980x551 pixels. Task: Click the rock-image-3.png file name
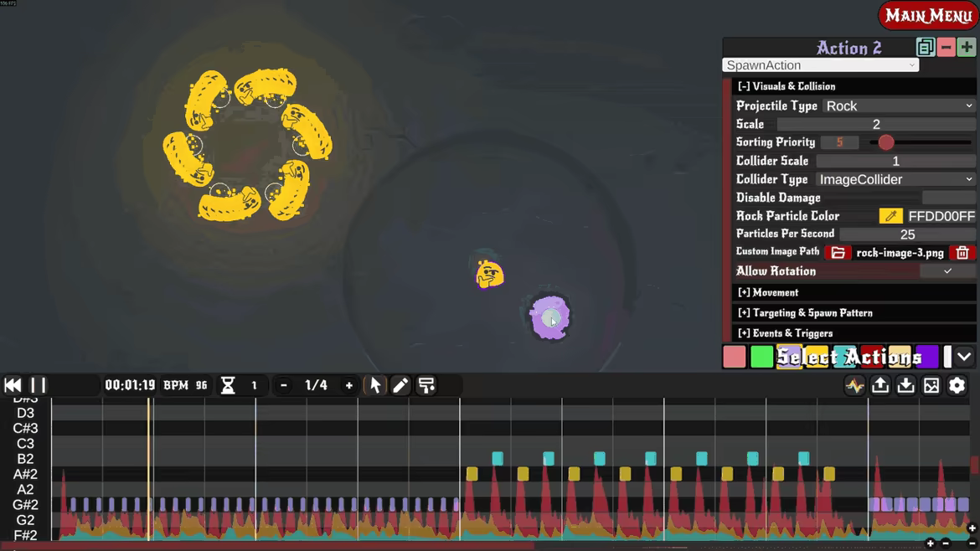click(x=900, y=253)
